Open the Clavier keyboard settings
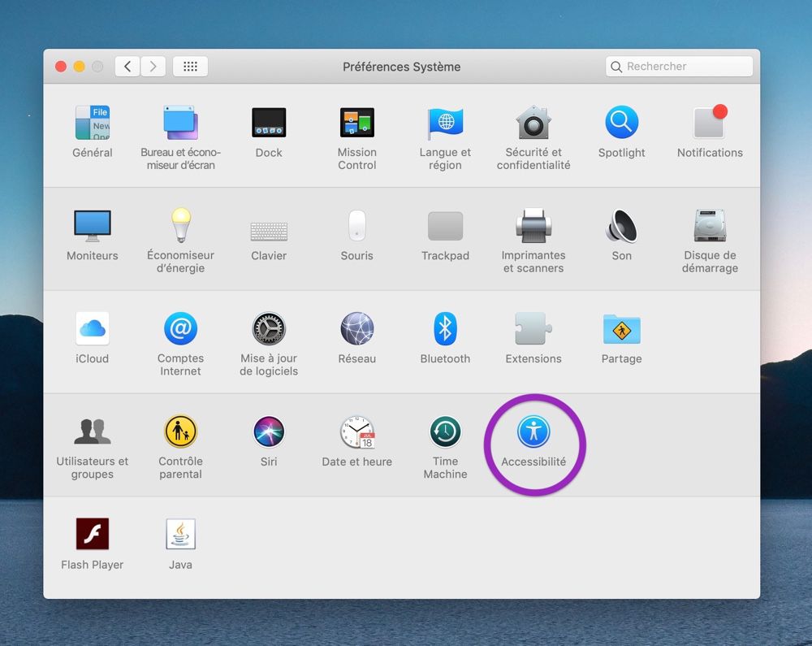 tap(269, 232)
